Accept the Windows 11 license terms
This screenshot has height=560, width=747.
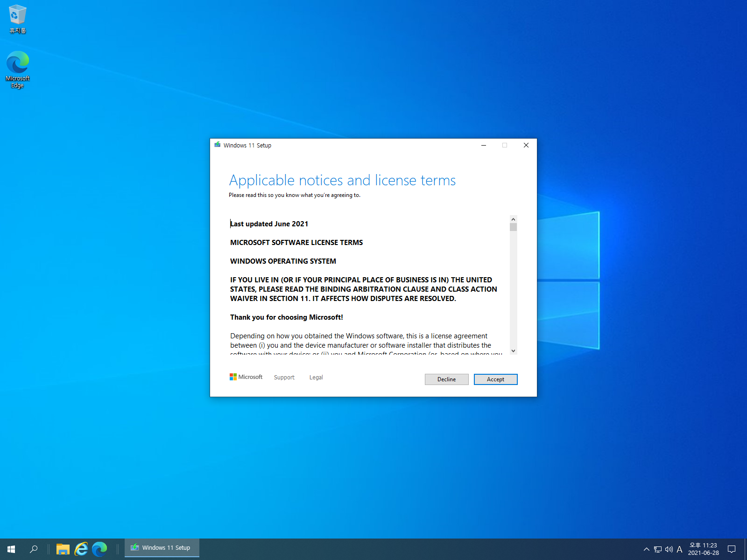click(495, 379)
